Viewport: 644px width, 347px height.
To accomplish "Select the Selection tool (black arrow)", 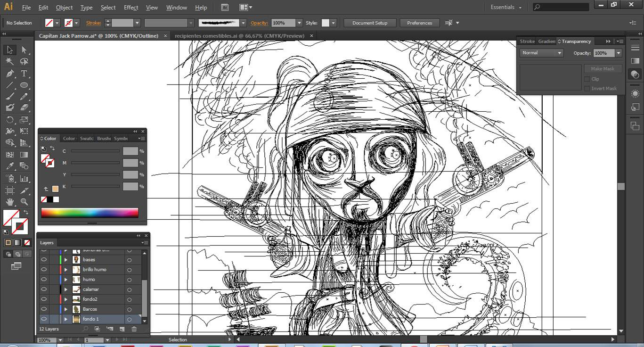I will pyautogui.click(x=9, y=50).
